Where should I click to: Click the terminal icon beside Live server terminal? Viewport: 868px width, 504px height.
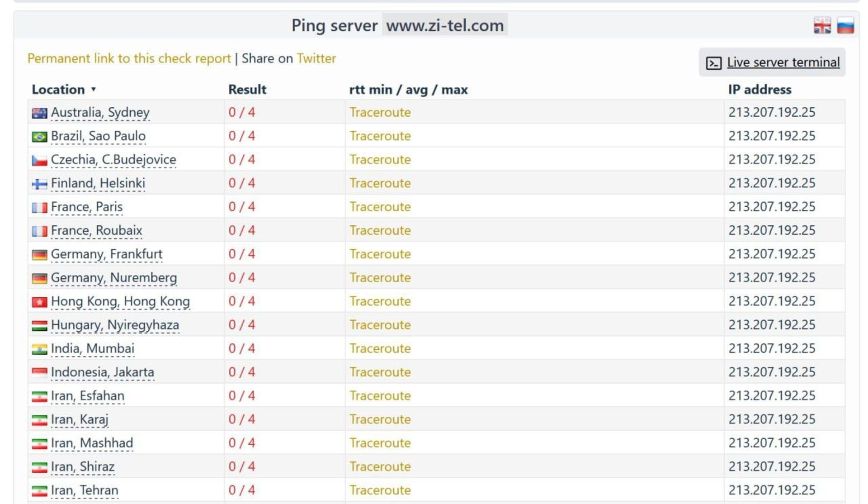click(x=713, y=63)
